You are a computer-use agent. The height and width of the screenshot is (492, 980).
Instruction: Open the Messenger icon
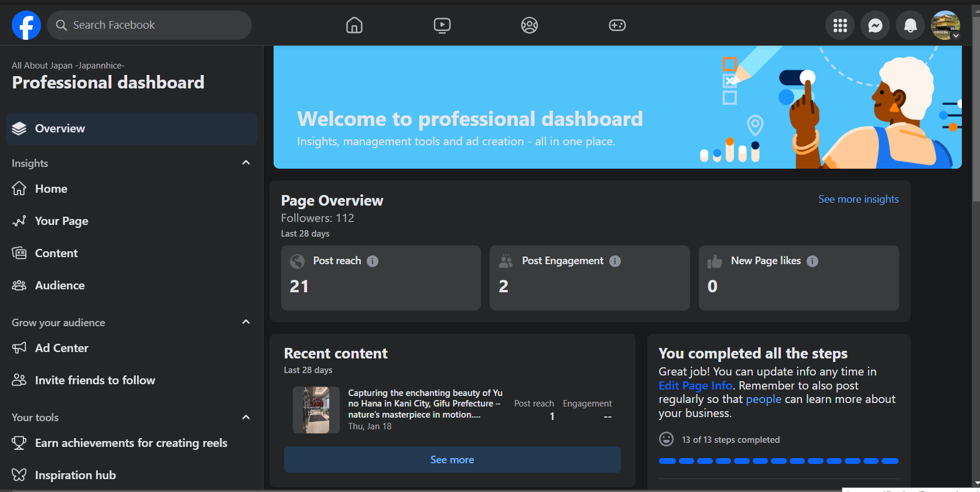coord(875,25)
